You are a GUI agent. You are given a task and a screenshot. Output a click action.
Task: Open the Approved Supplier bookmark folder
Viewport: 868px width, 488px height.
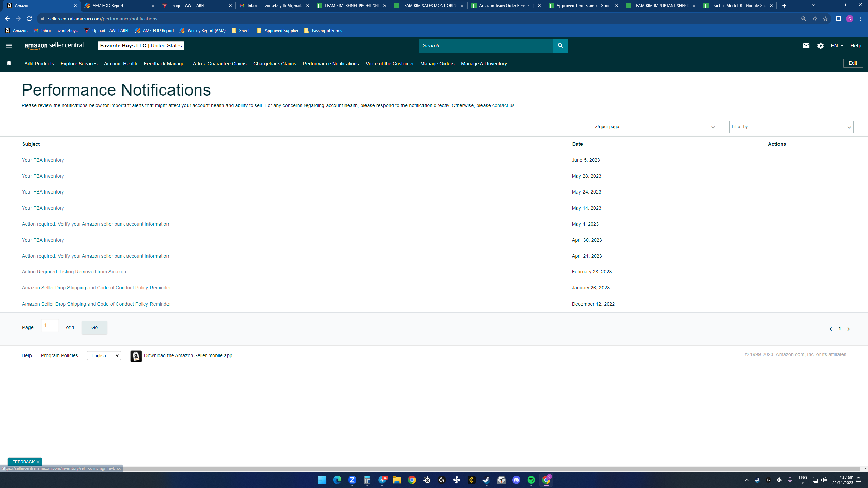pos(278,30)
